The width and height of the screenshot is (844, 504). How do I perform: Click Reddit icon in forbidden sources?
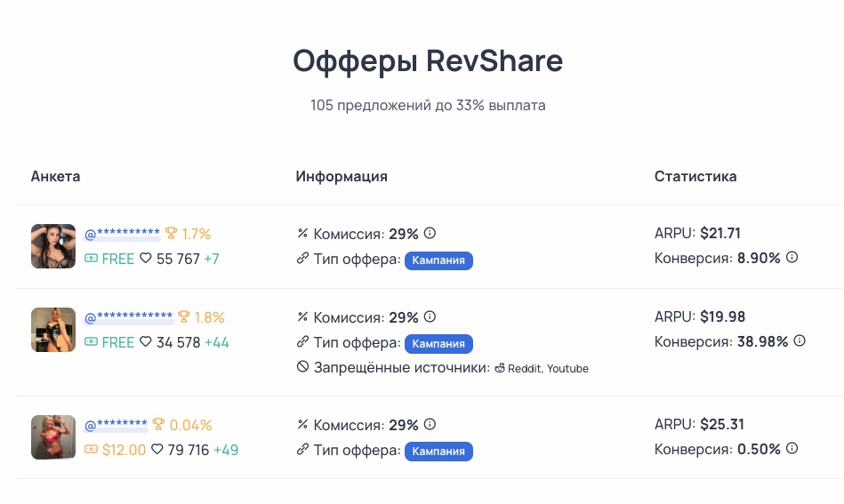click(x=500, y=368)
